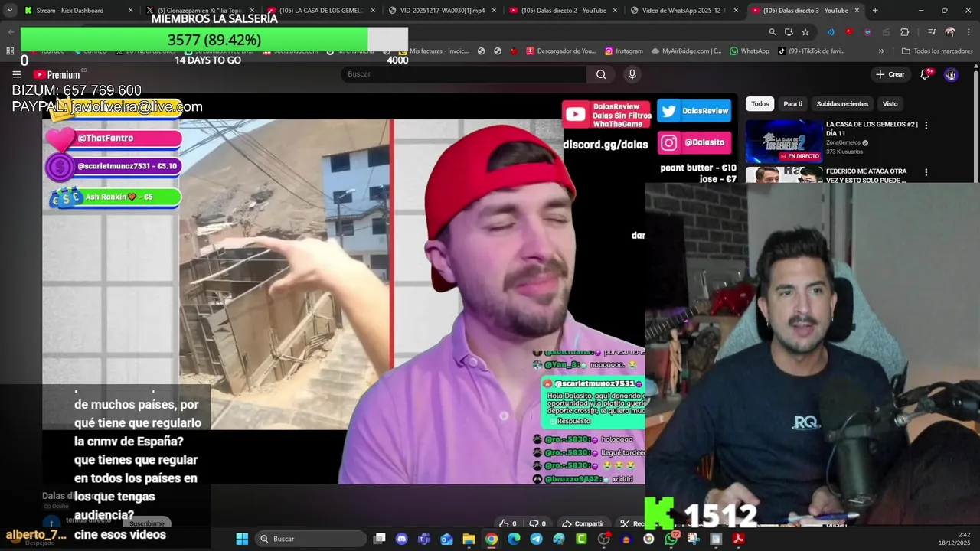Screen dimensions: 980x551
Task: Open the apps grid in bookmarks bar
Action: pyautogui.click(x=10, y=51)
